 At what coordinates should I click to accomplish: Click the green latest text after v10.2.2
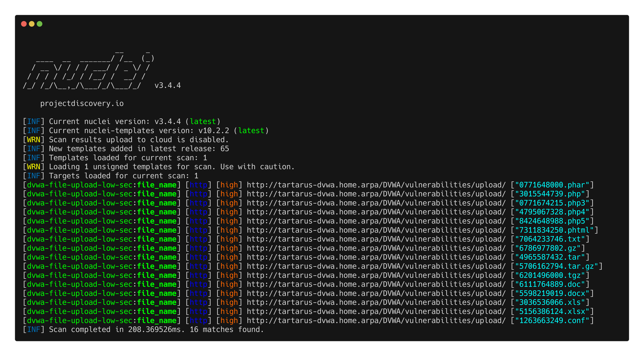pos(251,131)
